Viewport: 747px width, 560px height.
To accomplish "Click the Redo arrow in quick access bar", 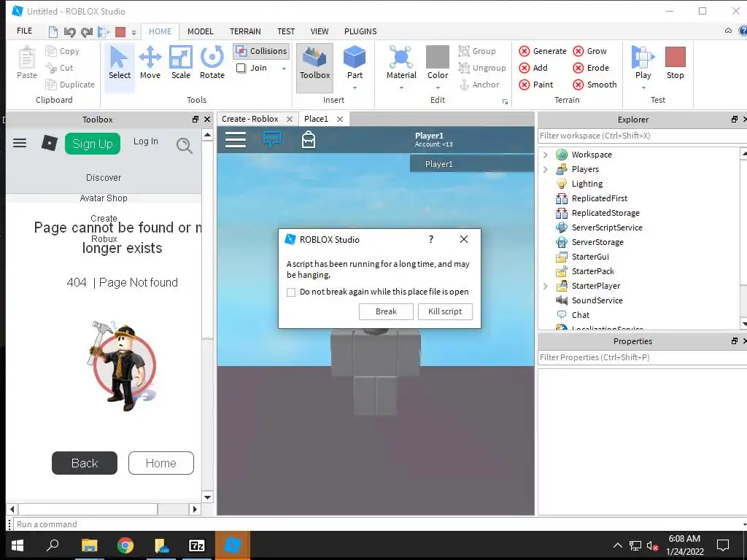I will point(86,32).
